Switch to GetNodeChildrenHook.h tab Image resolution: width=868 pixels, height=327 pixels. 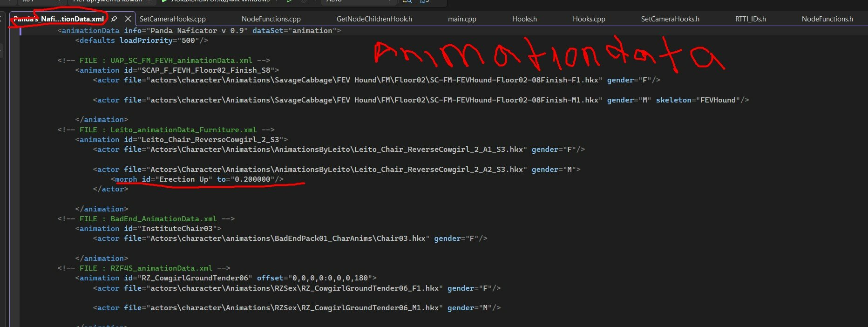point(374,19)
